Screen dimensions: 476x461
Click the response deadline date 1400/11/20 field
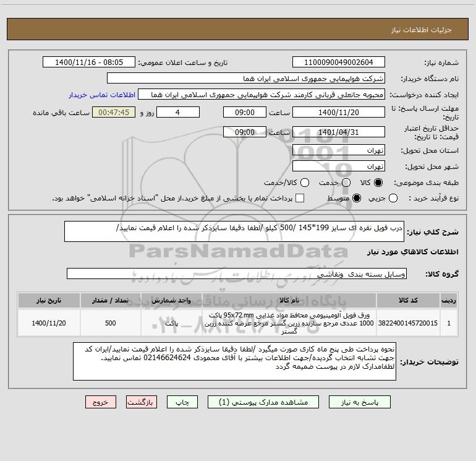coord(339,112)
